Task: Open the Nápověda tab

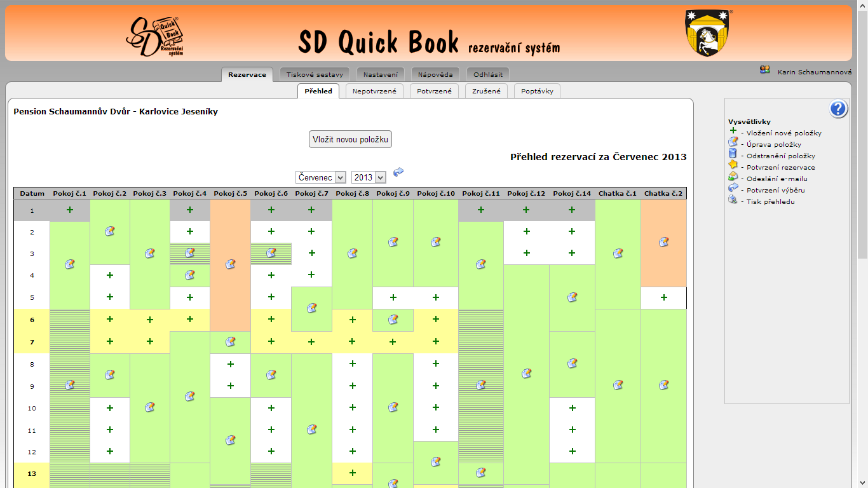Action: tap(435, 74)
